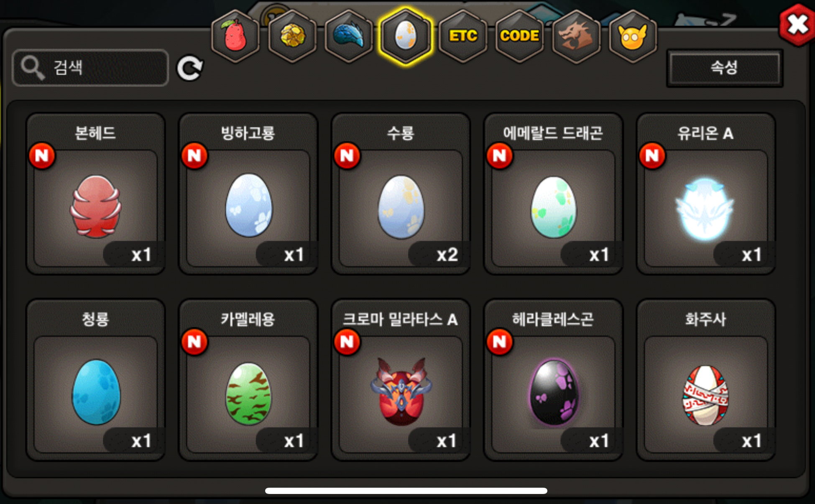Focus the 검색 search input field
This screenshot has width=815, height=504.
click(x=90, y=68)
